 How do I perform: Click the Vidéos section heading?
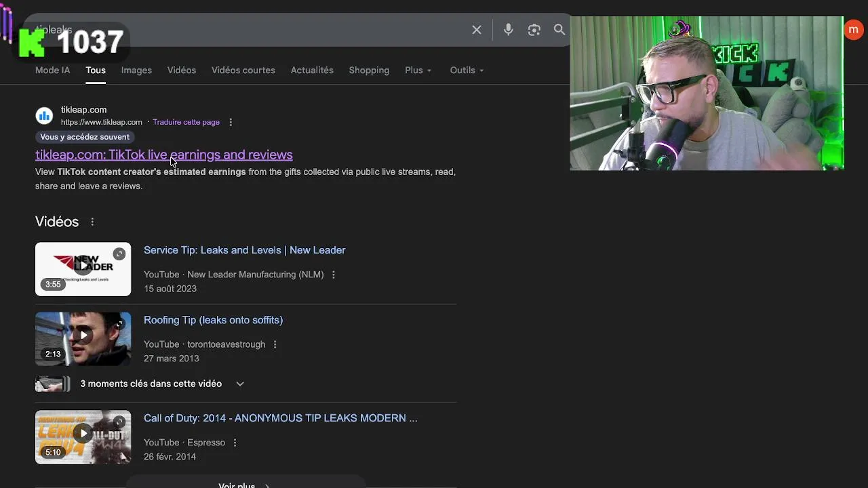click(57, 222)
